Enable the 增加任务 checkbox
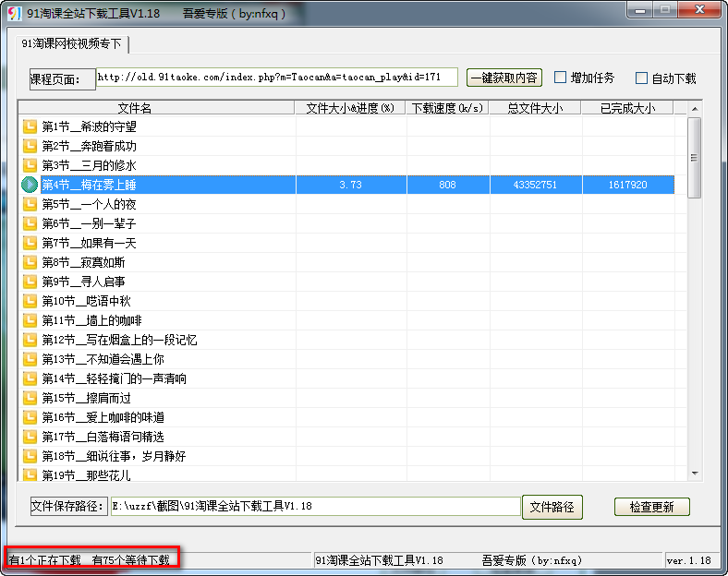728x576 pixels. 561,78
